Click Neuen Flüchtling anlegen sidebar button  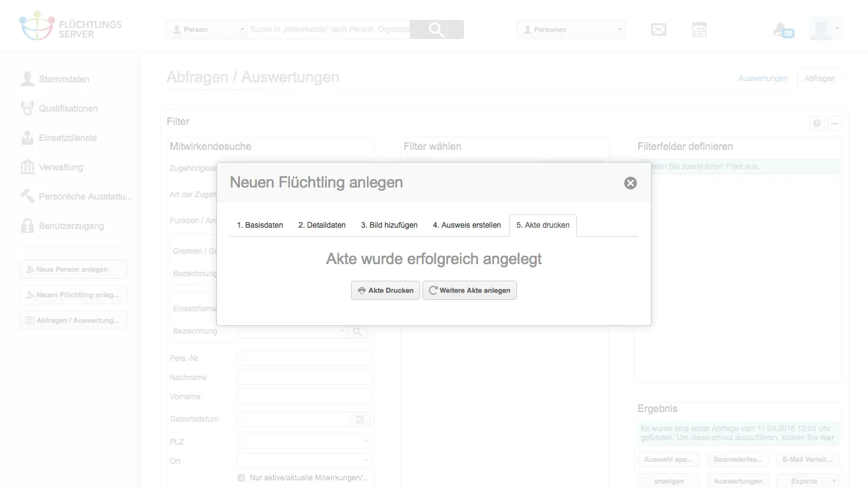pos(73,295)
